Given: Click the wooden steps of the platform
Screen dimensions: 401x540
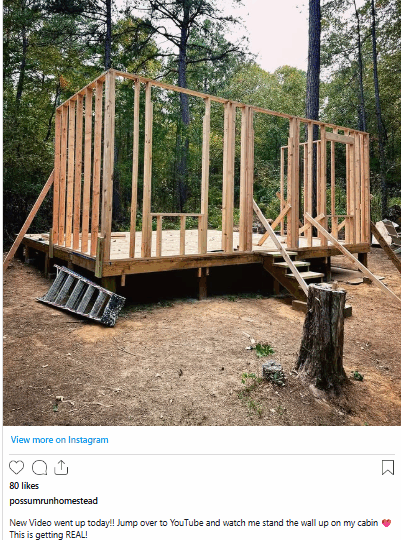Looking at the screenshot, I should (297, 272).
